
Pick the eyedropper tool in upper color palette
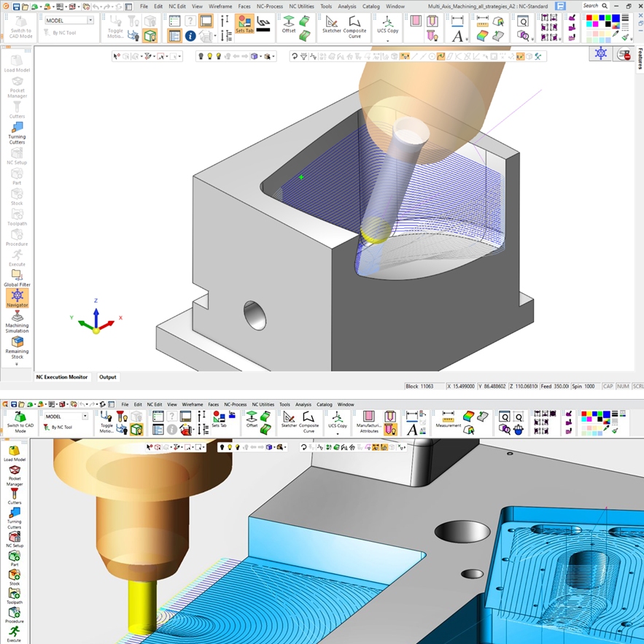coord(615,34)
